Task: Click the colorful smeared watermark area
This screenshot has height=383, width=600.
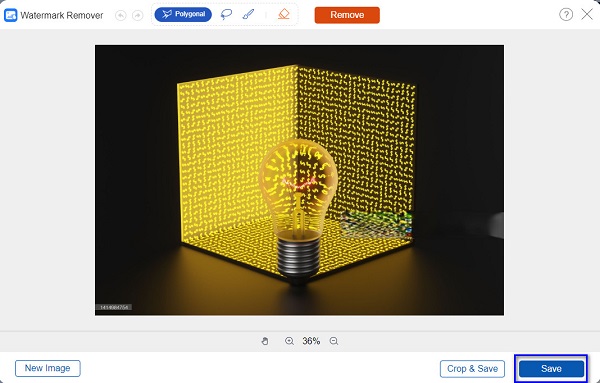Action: click(x=377, y=224)
